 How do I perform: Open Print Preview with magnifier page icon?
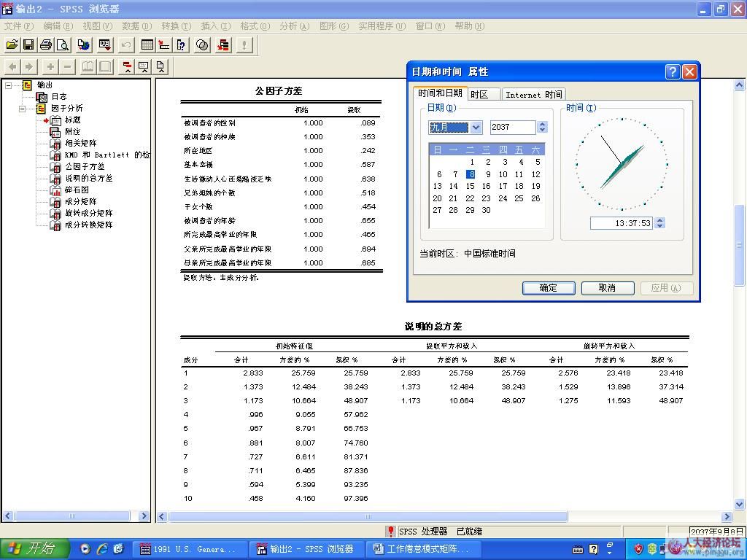[x=63, y=45]
